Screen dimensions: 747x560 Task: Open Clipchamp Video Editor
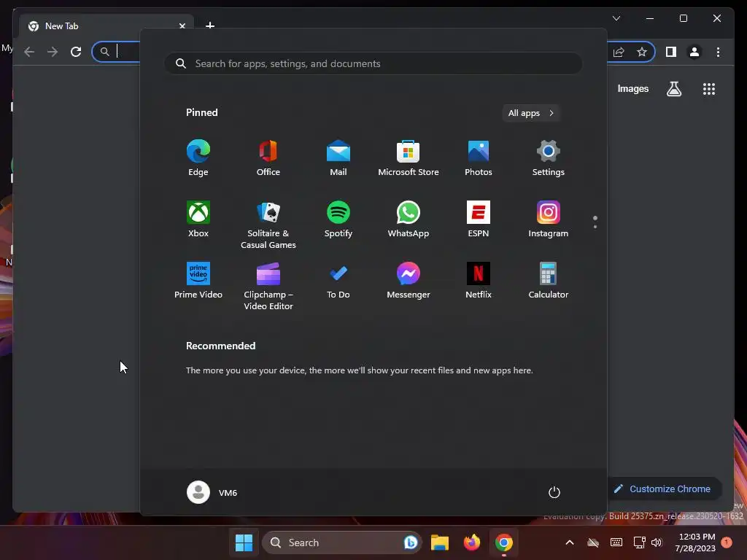268,286
